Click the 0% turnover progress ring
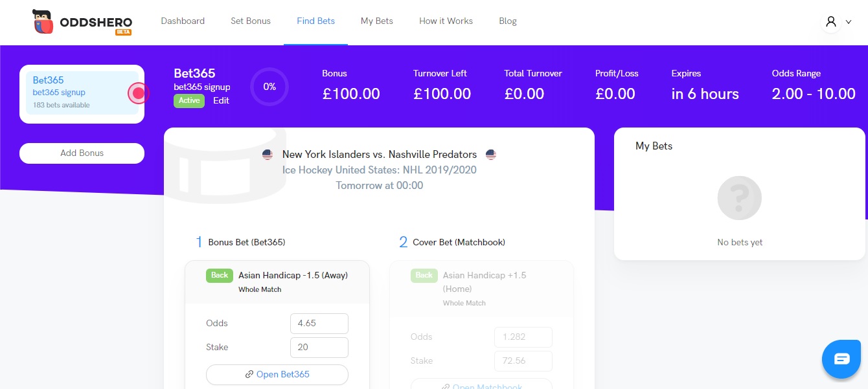This screenshot has height=389, width=868. (269, 86)
